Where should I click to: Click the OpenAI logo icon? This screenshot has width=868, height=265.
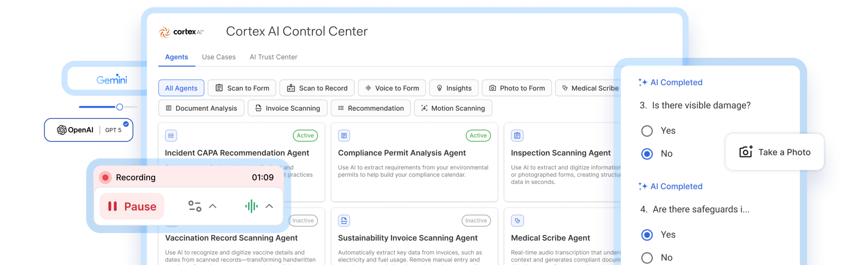(x=62, y=130)
